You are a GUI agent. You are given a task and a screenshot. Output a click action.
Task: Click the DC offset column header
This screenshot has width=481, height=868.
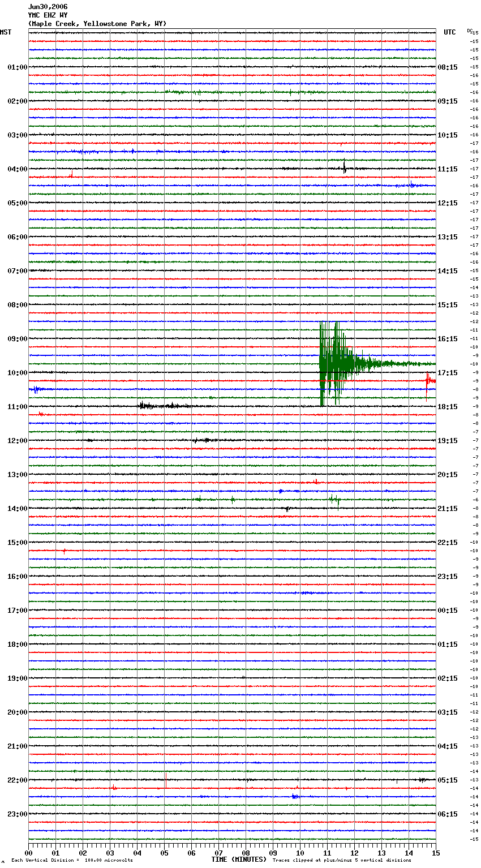[470, 31]
